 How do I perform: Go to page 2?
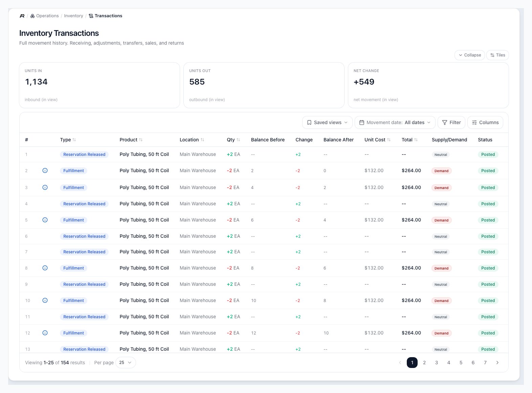tap(424, 363)
